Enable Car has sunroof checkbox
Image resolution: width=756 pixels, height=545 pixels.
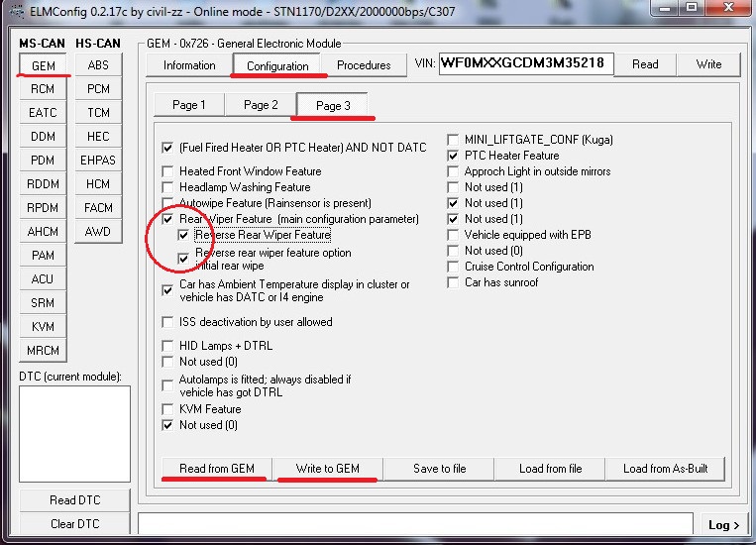454,282
